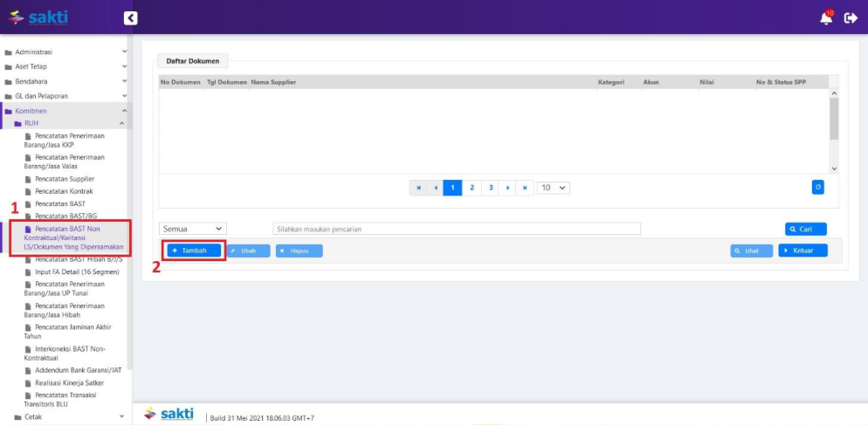Click the next page arrow
The width and height of the screenshot is (868, 426).
coord(508,188)
